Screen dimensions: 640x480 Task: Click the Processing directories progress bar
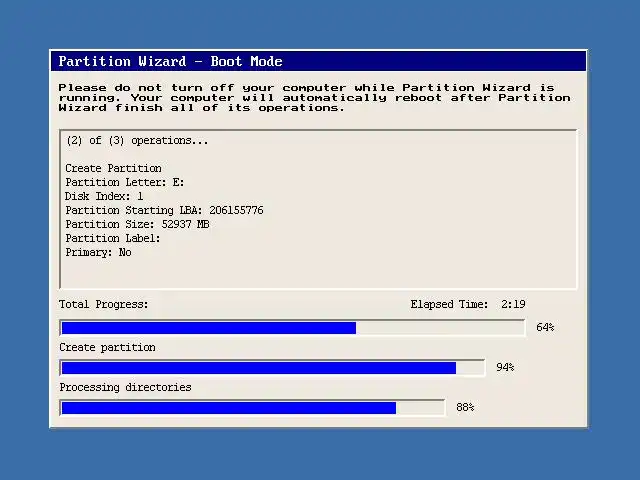[252, 408]
